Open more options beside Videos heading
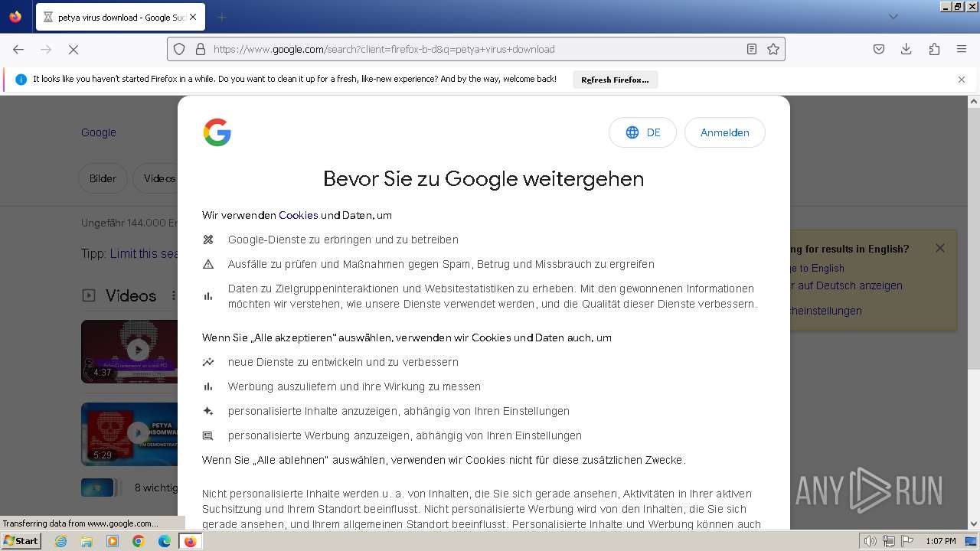 click(174, 295)
